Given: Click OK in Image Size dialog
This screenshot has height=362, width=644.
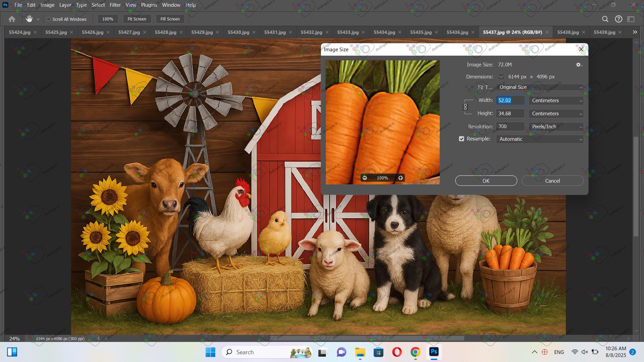Looking at the screenshot, I should click(486, 181).
